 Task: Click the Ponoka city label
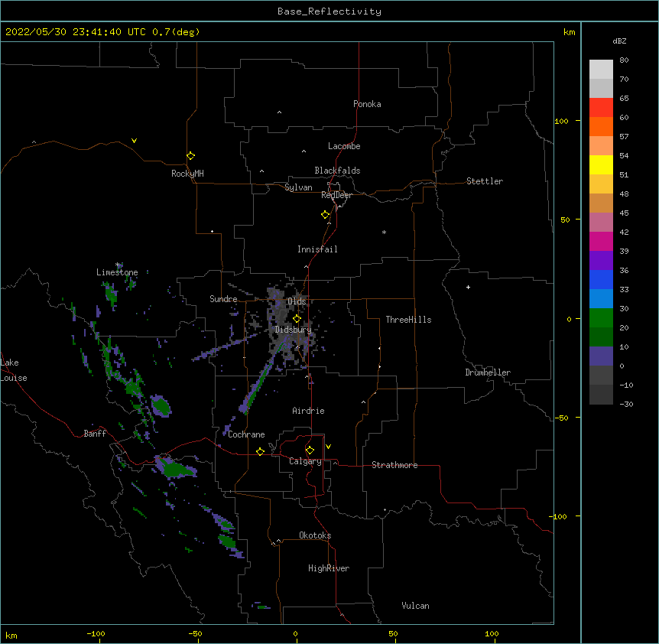coord(367,104)
